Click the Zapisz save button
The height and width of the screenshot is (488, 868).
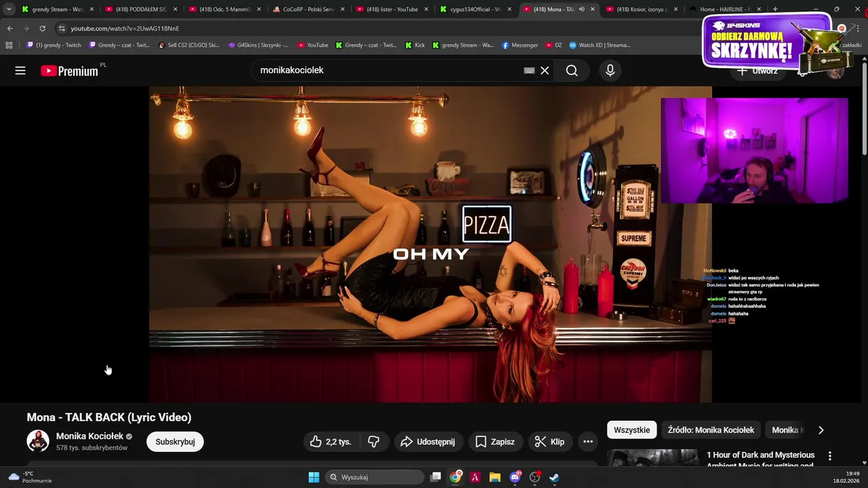point(495,442)
